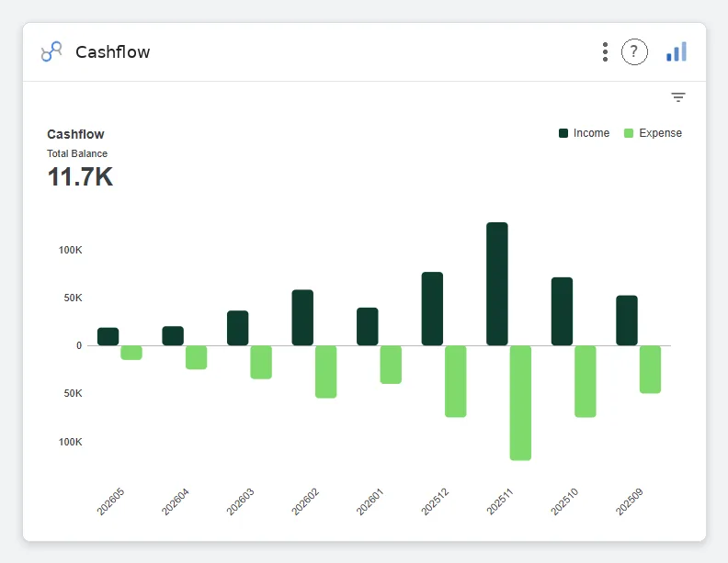Toggle the Expense legend swatch
This screenshot has width=728, height=563.
pyautogui.click(x=629, y=133)
